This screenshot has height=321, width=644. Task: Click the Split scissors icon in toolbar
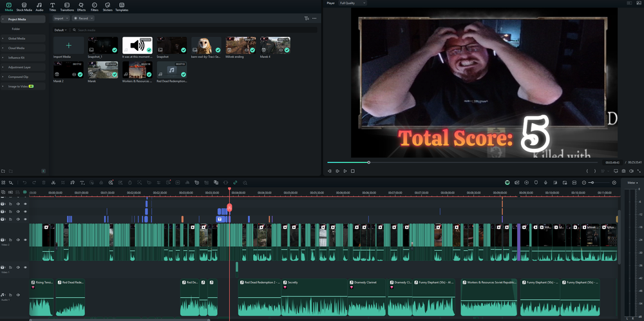pos(53,182)
